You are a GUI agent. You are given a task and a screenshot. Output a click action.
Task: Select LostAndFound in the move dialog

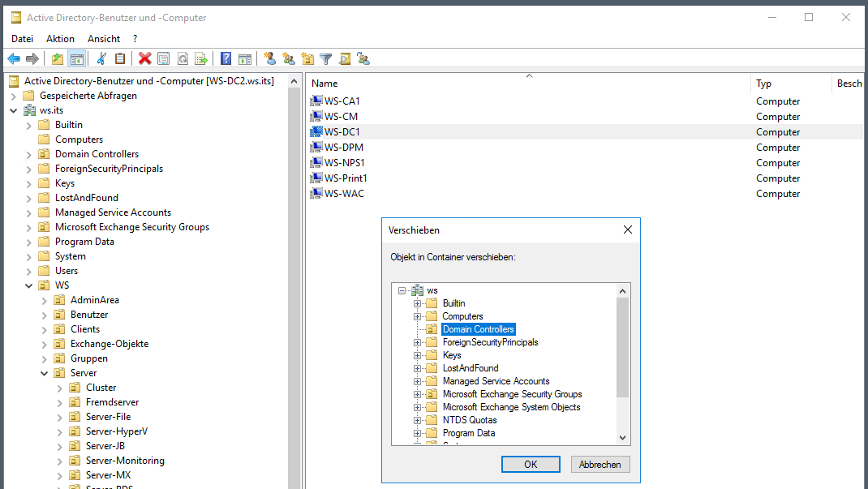pyautogui.click(x=470, y=368)
